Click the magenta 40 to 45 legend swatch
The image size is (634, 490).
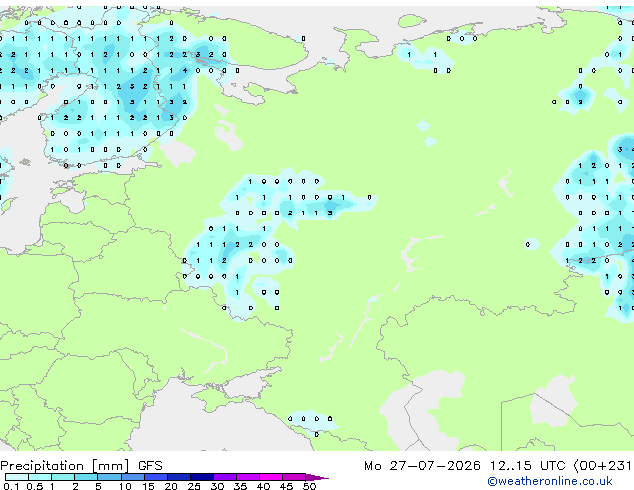[x=271, y=477]
